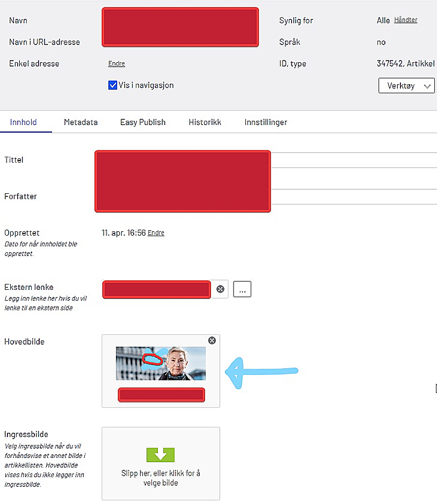Remove the Hovedbilde image with the x icon
This screenshot has width=437, height=504.
(x=212, y=340)
